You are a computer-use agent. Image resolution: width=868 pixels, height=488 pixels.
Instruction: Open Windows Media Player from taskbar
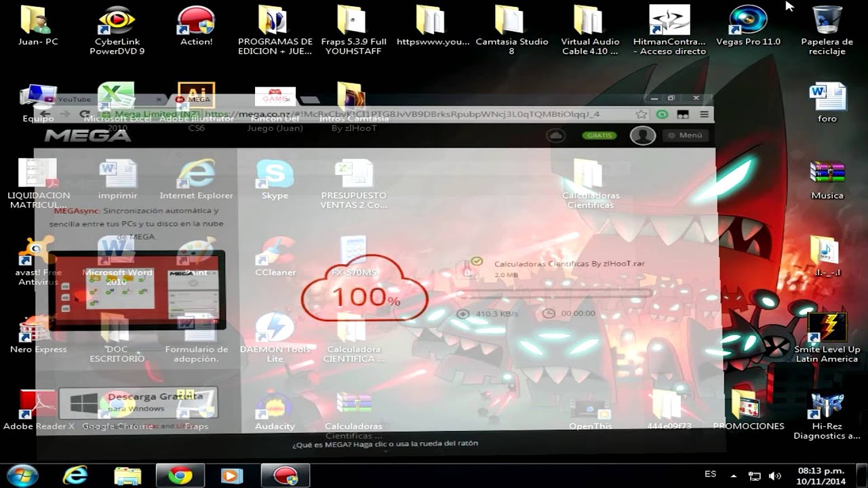click(231, 475)
